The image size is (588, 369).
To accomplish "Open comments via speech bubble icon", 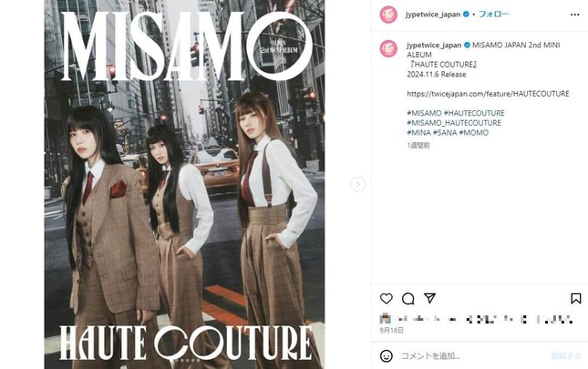I will pyautogui.click(x=408, y=299).
